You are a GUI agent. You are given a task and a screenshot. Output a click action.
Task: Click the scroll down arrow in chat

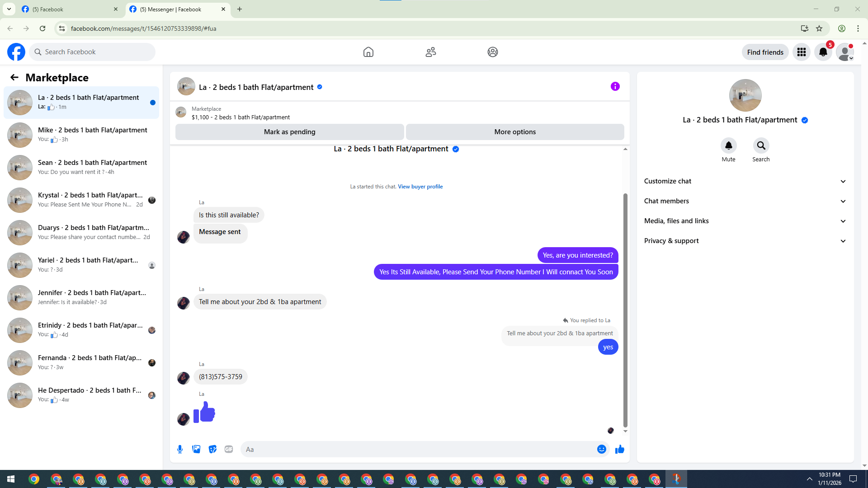pos(625,432)
